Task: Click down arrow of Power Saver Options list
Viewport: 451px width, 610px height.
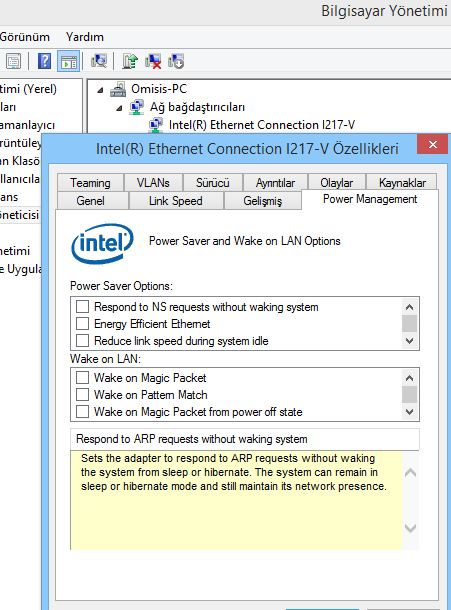Action: 409,341
